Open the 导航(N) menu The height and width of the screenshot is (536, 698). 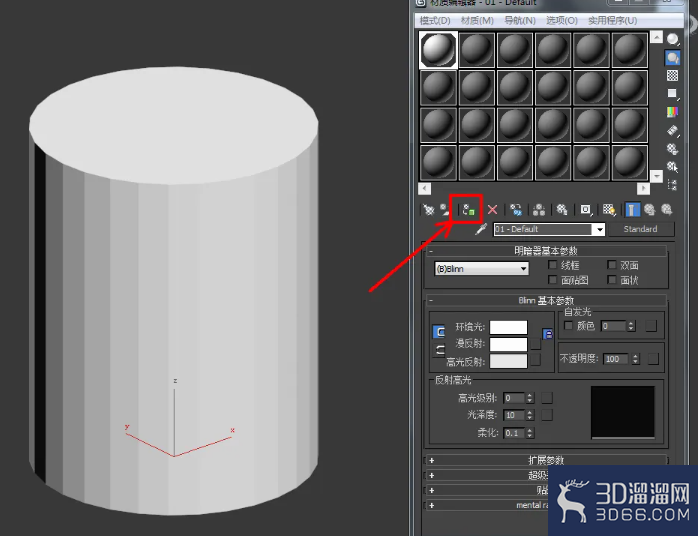tap(520, 20)
